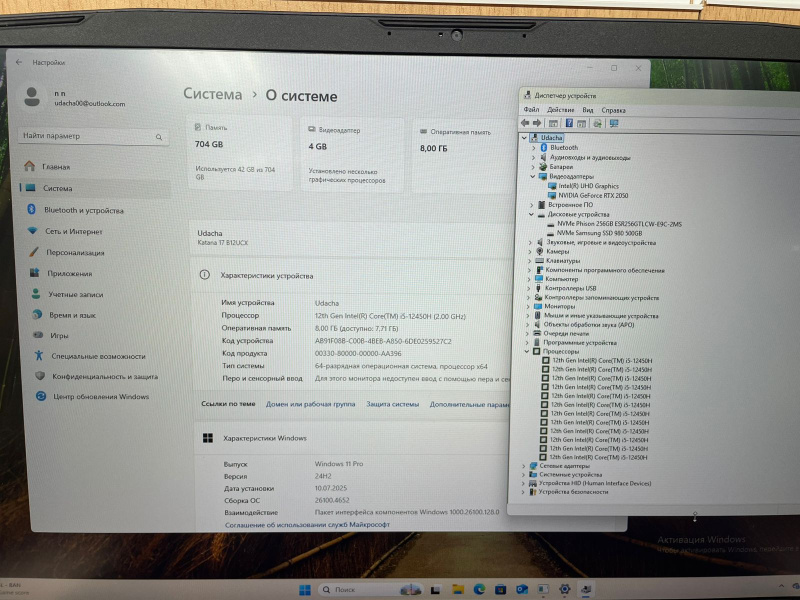Select the Камеры category
The image size is (800, 600).
557,252
